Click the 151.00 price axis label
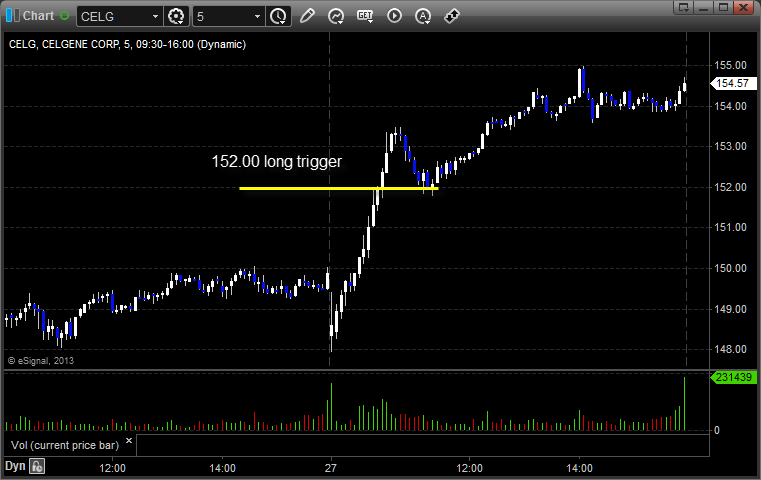Screen dimensions: 761x480 pyautogui.click(x=730, y=227)
